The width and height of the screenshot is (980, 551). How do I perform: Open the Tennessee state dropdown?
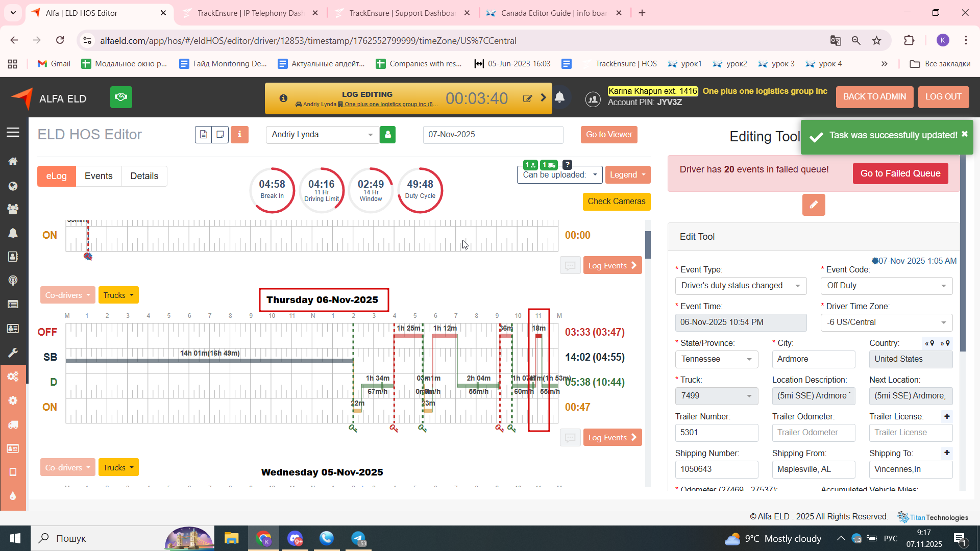point(716,359)
